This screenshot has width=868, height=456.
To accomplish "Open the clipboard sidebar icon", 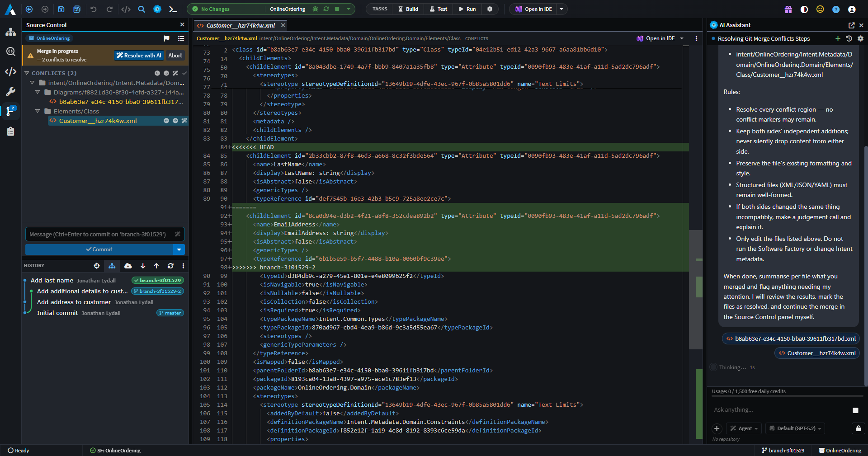I will pos(11,132).
